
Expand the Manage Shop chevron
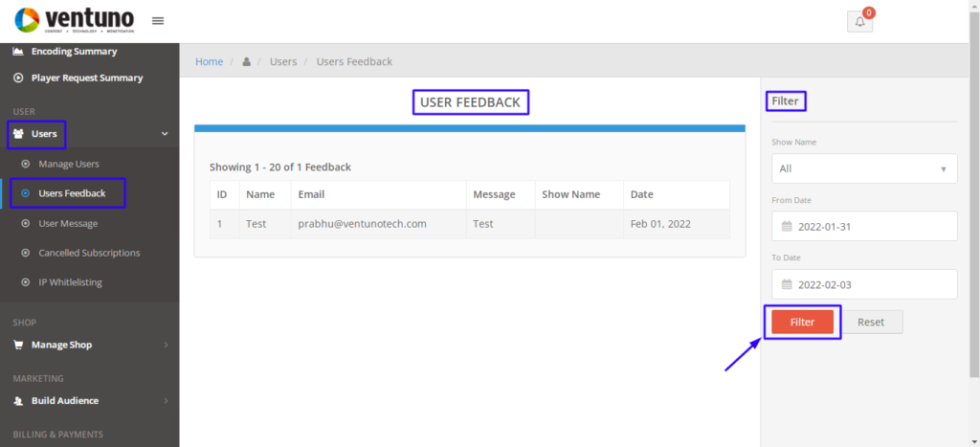pos(166,346)
